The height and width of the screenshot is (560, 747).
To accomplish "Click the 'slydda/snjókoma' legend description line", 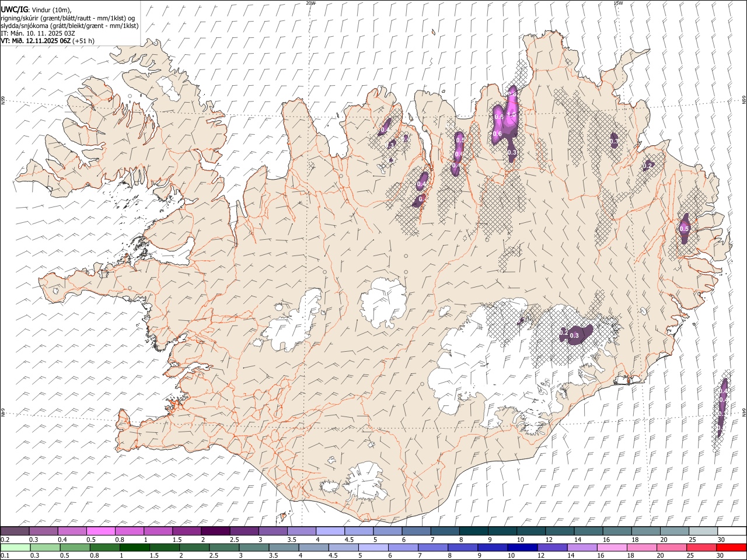I will click(x=69, y=26).
